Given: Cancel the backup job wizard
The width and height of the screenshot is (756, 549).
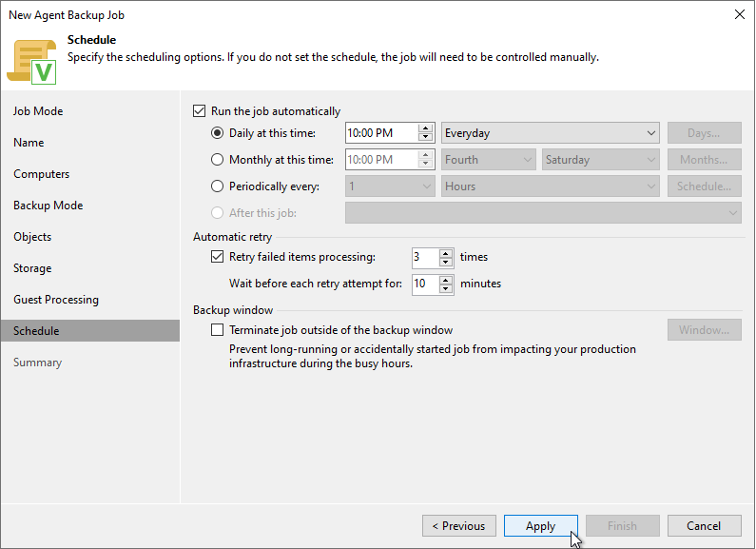Looking at the screenshot, I should [704, 526].
